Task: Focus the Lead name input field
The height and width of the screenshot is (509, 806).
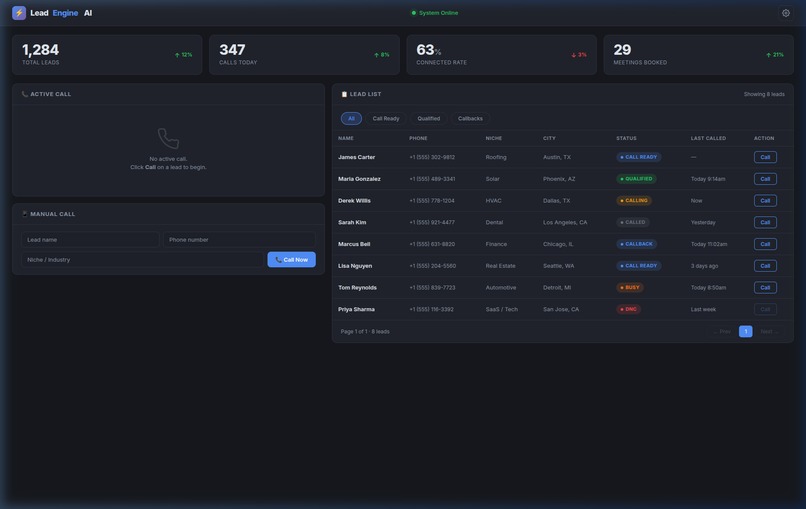Action: click(x=90, y=240)
